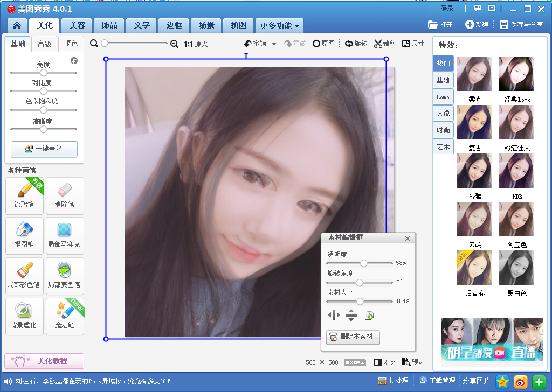Click the yellow star Qzone share icon
This screenshot has width=552, height=392.
coord(502,382)
